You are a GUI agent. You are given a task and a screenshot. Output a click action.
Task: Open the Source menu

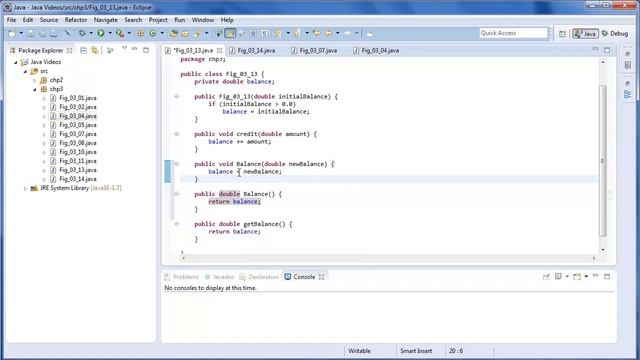(x=49, y=20)
